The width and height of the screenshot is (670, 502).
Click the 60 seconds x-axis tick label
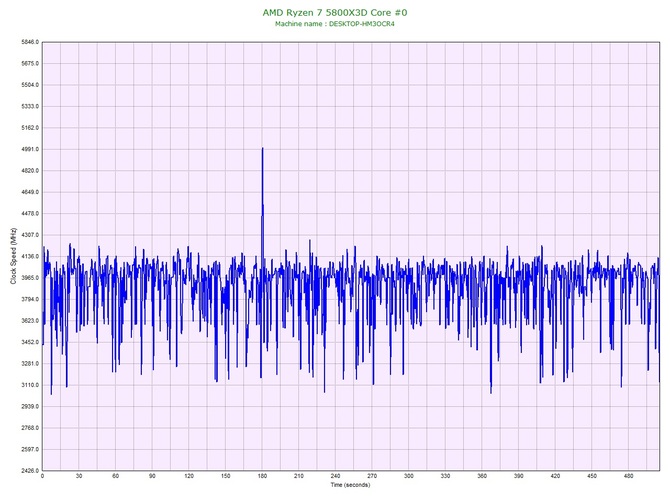pos(115,476)
